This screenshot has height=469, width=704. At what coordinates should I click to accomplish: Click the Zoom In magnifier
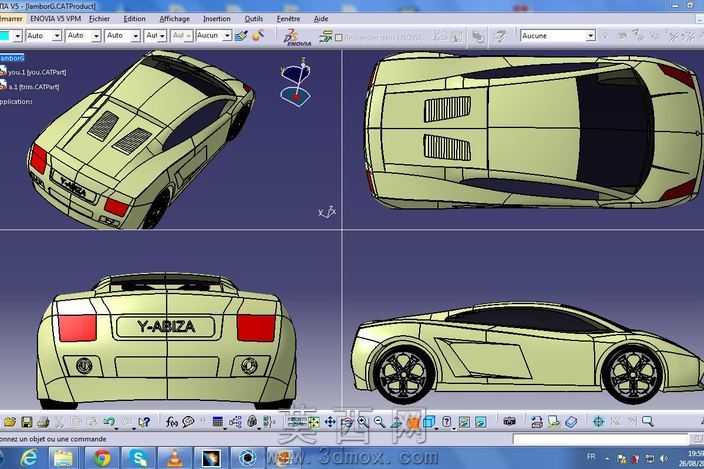[363, 421]
